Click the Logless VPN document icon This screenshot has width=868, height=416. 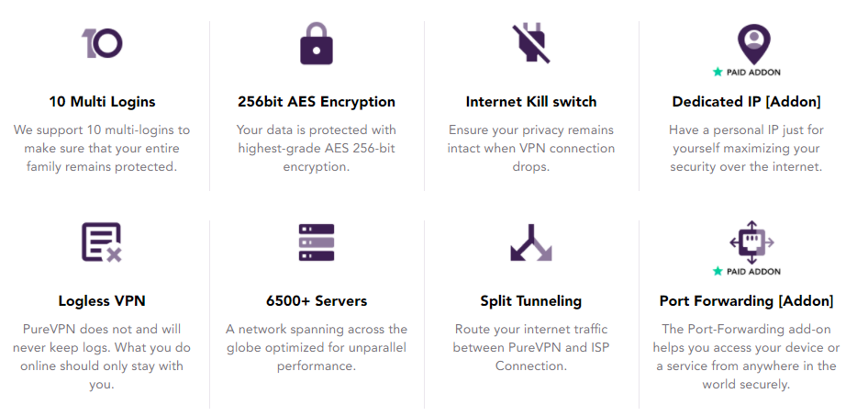click(102, 242)
